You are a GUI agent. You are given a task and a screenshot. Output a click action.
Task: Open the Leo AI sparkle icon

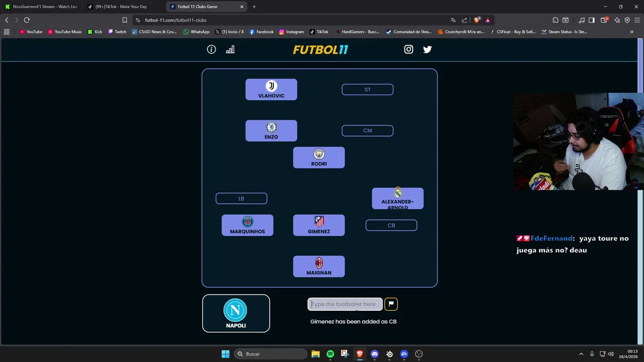tap(617, 20)
